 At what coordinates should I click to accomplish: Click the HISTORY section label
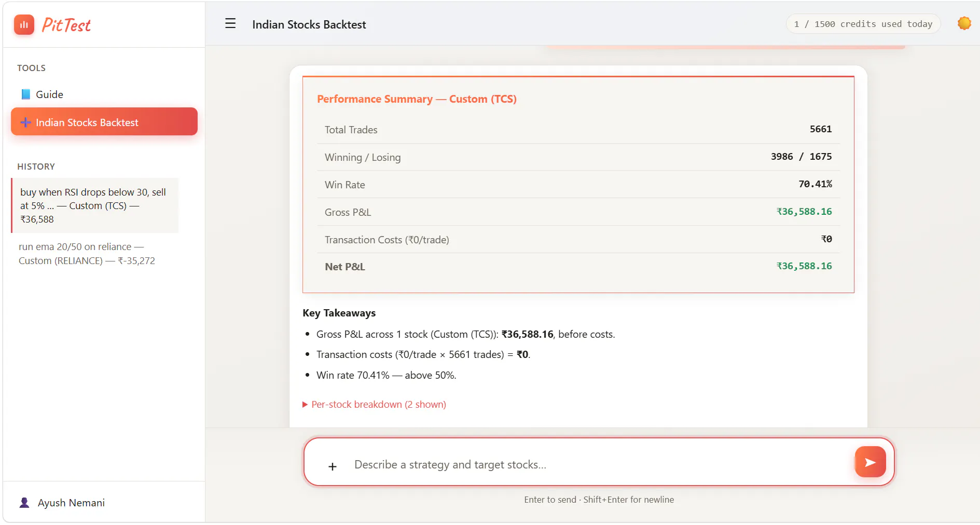[x=36, y=167]
